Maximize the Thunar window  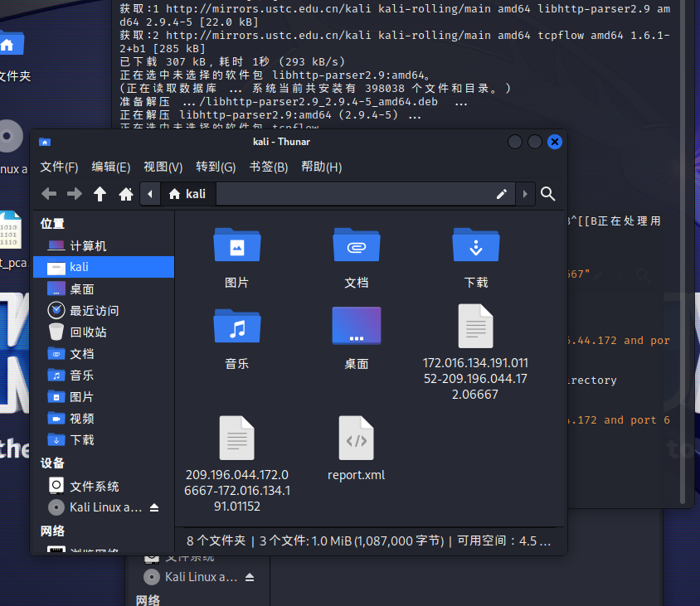pos(535,142)
